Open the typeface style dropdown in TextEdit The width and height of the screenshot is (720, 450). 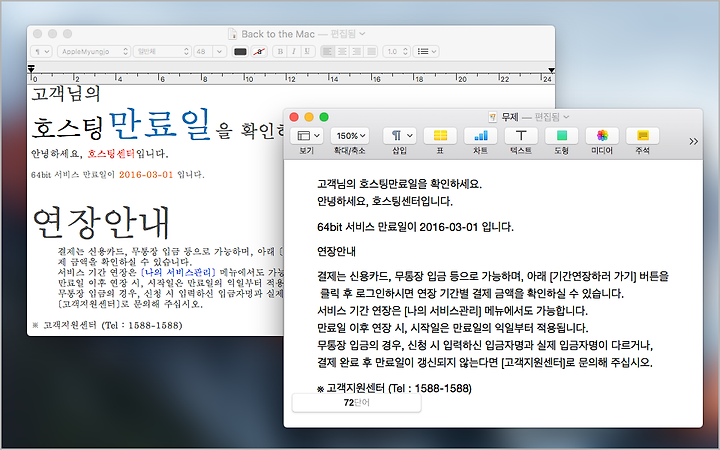click(162, 51)
